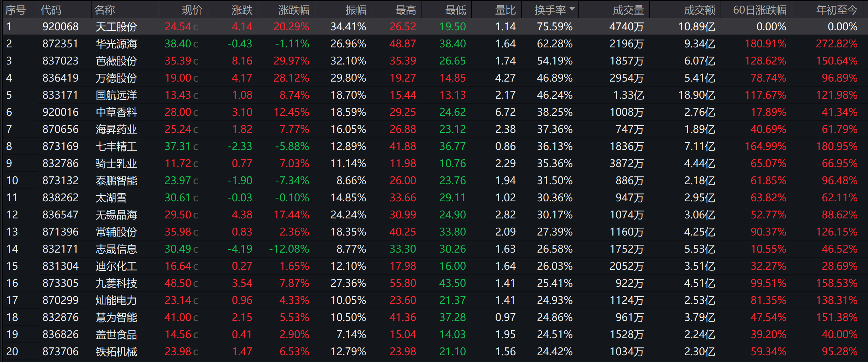
Task: Select the stock 太湖雪
Action: pos(111,198)
